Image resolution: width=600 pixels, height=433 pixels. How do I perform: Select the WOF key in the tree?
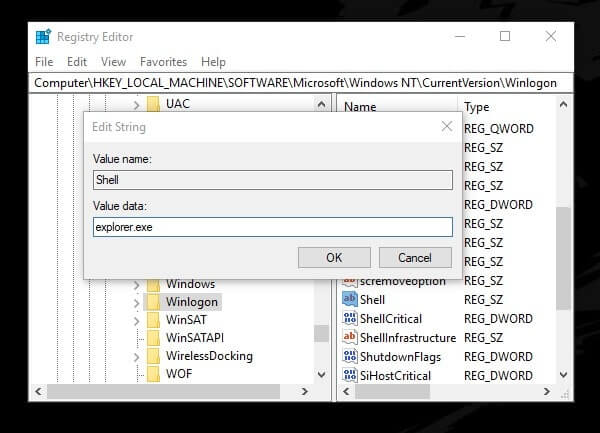[x=179, y=374]
